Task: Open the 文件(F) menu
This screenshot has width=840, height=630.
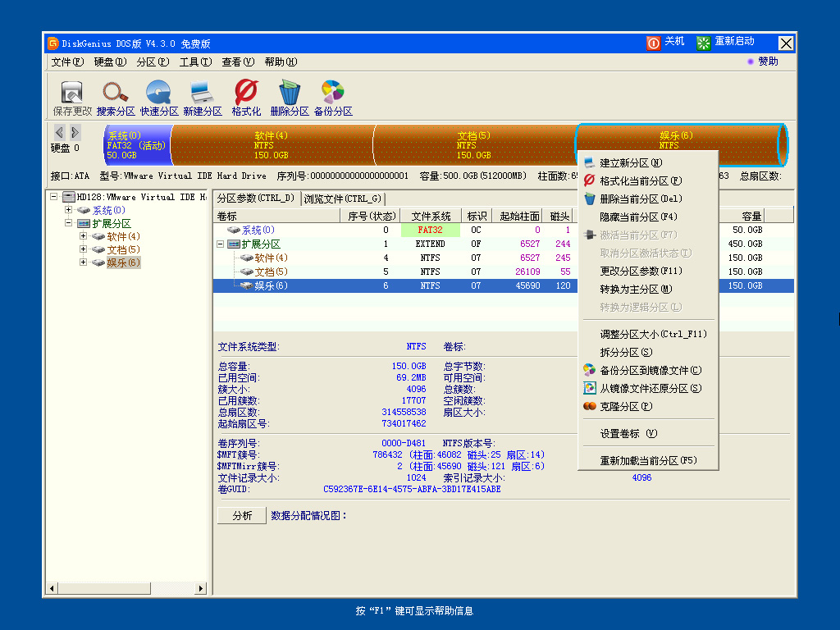Action: [67, 62]
